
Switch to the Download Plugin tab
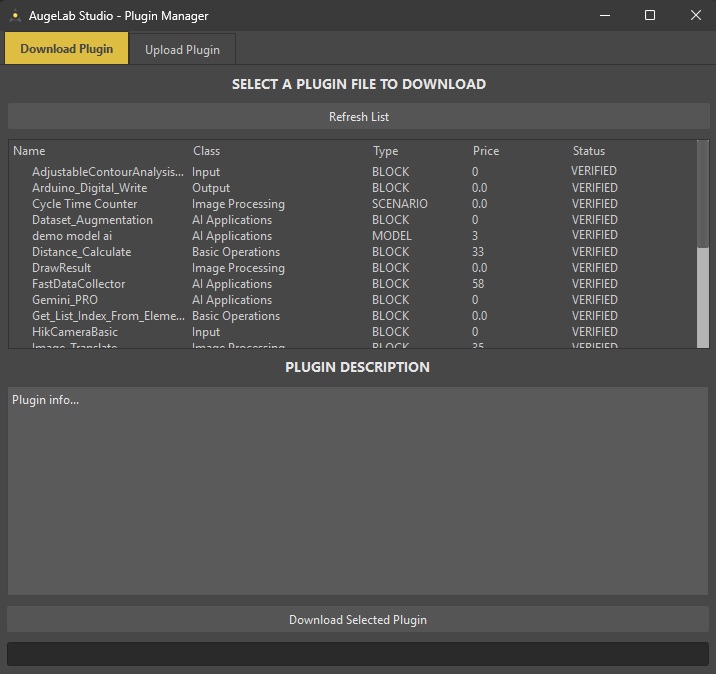(67, 48)
